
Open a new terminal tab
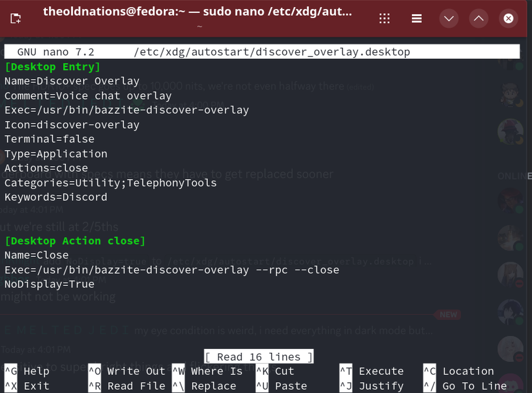pos(15,19)
